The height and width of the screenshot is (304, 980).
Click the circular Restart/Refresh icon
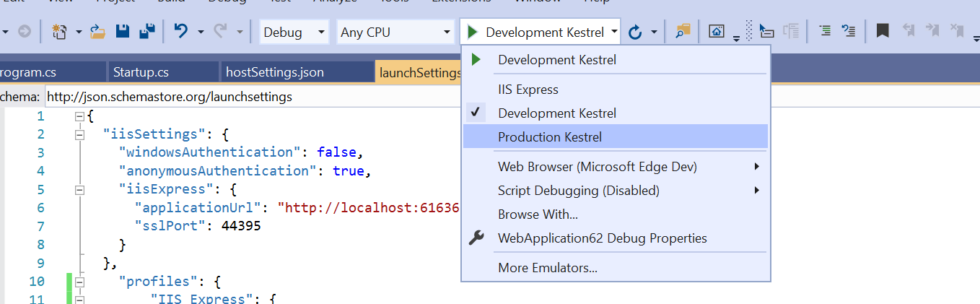click(x=635, y=32)
